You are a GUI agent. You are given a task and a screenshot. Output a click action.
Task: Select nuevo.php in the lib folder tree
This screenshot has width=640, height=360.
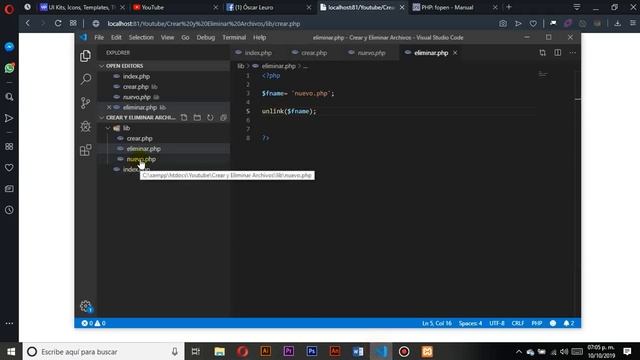(x=141, y=159)
